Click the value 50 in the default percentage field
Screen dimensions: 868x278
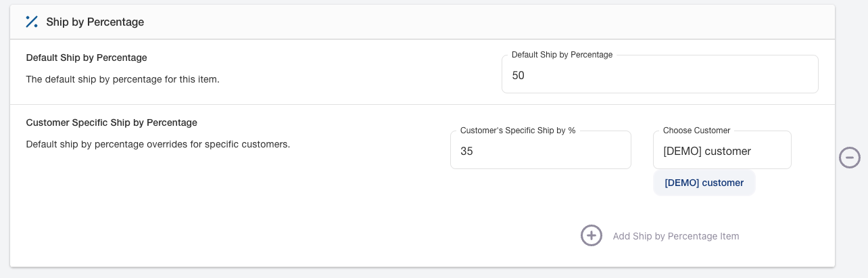pyautogui.click(x=518, y=76)
